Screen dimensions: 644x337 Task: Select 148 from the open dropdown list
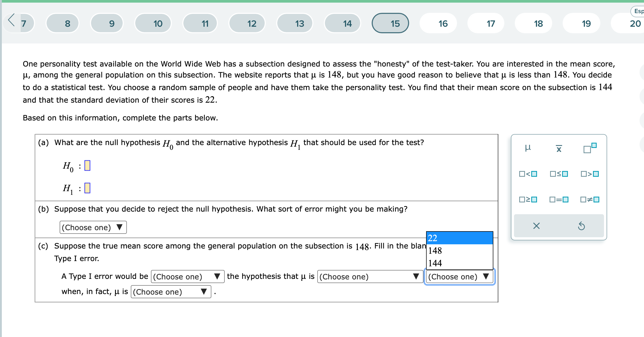point(459,251)
